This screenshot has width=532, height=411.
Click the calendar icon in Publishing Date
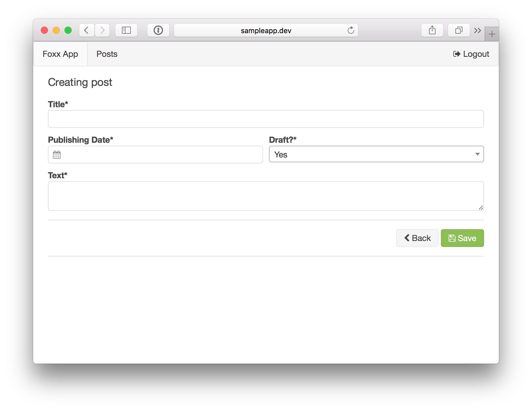[57, 155]
